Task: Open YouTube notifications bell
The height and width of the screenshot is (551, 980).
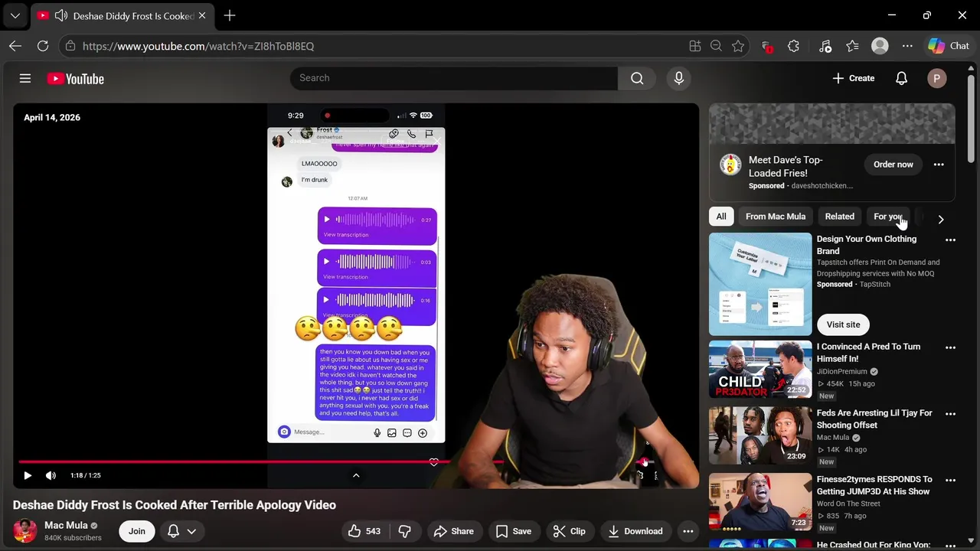Action: pos(901,78)
